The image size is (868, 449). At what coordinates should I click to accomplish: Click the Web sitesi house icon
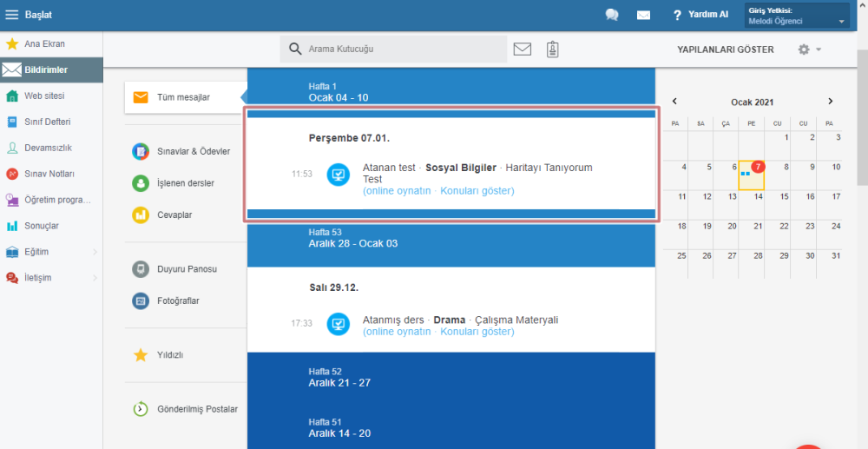pyautogui.click(x=12, y=96)
